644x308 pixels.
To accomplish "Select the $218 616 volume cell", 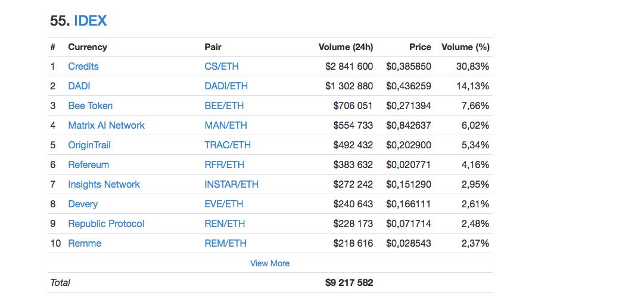I will pos(353,244).
